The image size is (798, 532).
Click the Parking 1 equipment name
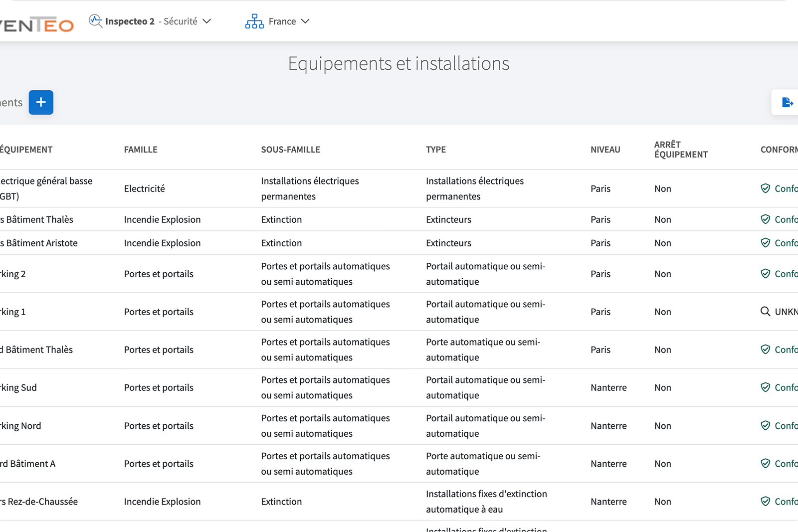tap(13, 312)
